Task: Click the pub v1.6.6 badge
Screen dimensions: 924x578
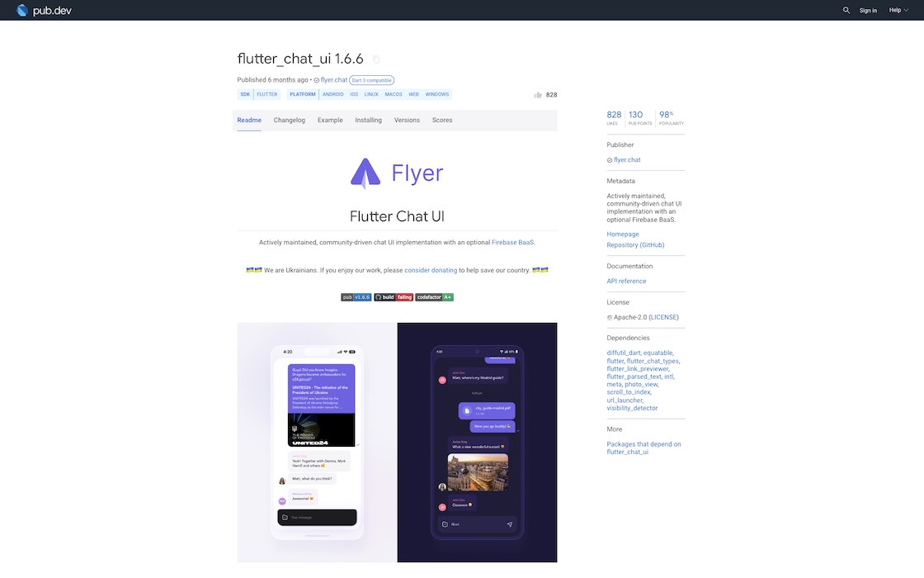Action: [356, 297]
